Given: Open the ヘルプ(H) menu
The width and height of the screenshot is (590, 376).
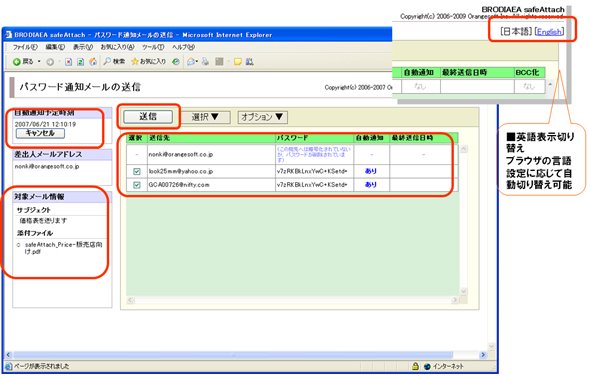Looking at the screenshot, I should (183, 47).
